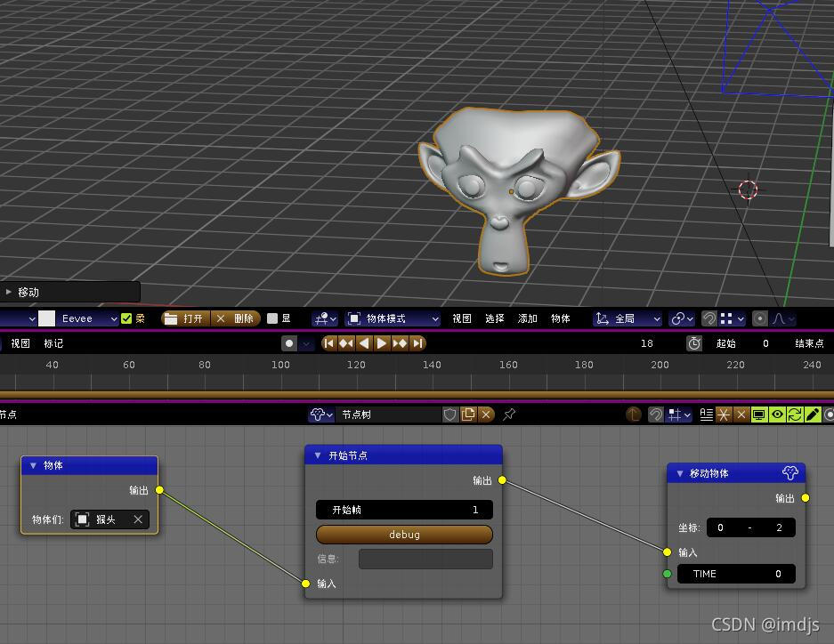Click the 开始帧 start frame field
This screenshot has width=834, height=644.
click(x=404, y=510)
